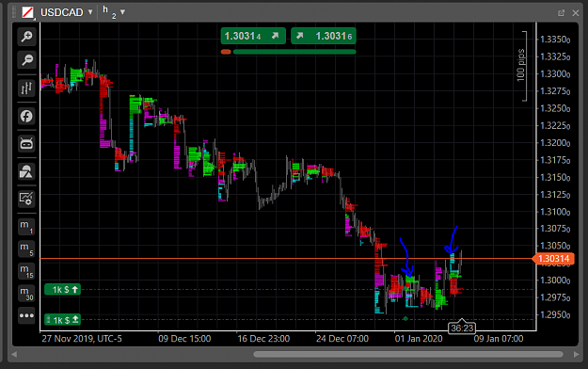
Task: Open the drawing shapes tool icon
Action: 26,171
